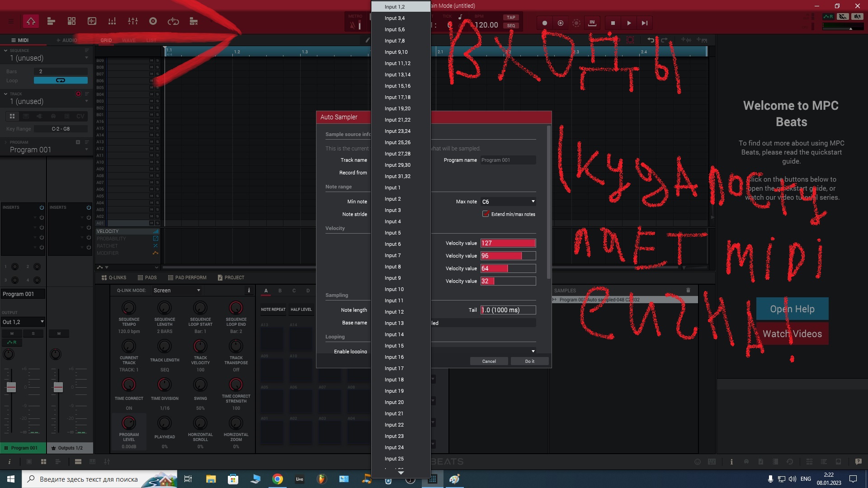Image resolution: width=868 pixels, height=488 pixels.
Task: Click the Undo arrow icon
Action: tap(650, 40)
